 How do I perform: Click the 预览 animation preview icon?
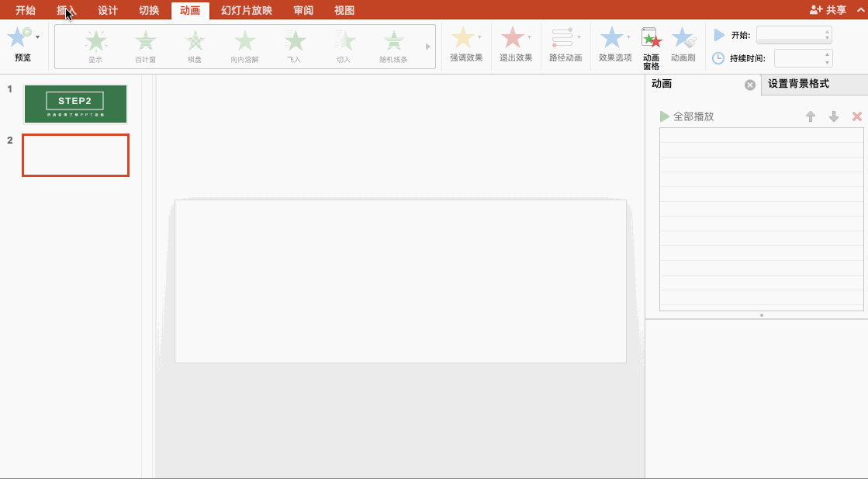(x=19, y=37)
